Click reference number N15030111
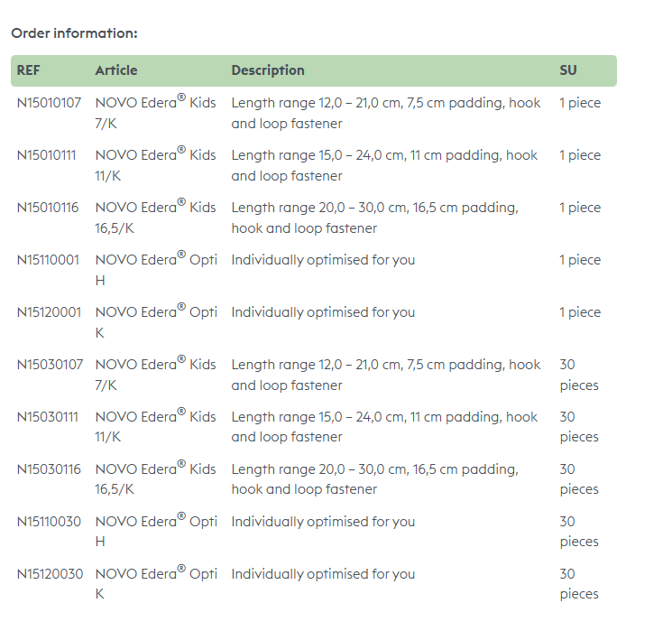Viewport: 672px width, 631px height. [49, 417]
